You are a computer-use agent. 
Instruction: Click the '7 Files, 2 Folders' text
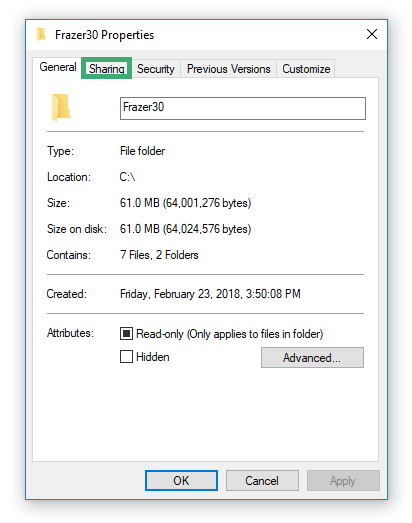[x=159, y=255]
